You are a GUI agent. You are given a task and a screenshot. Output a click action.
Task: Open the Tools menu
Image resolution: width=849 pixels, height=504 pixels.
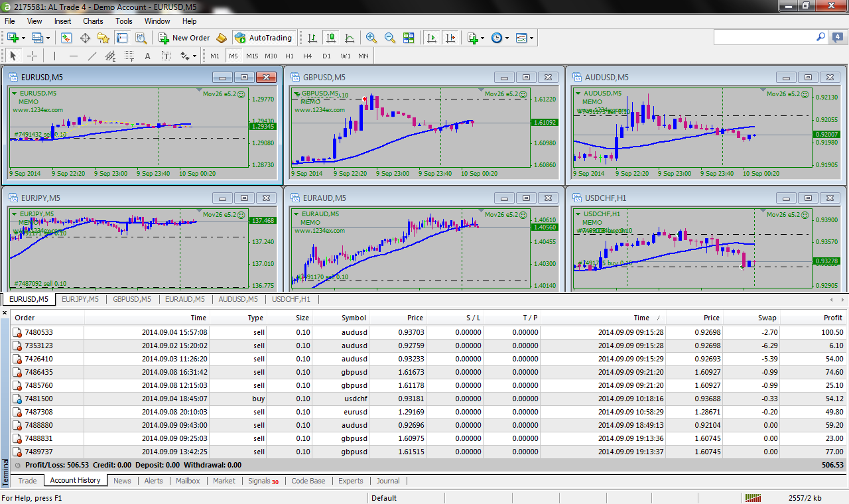(x=124, y=21)
